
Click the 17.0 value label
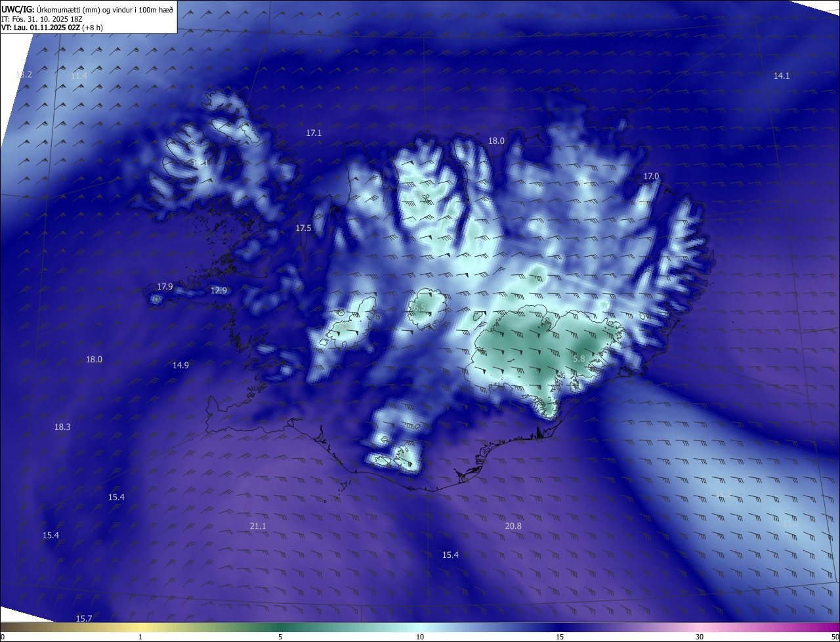click(651, 177)
